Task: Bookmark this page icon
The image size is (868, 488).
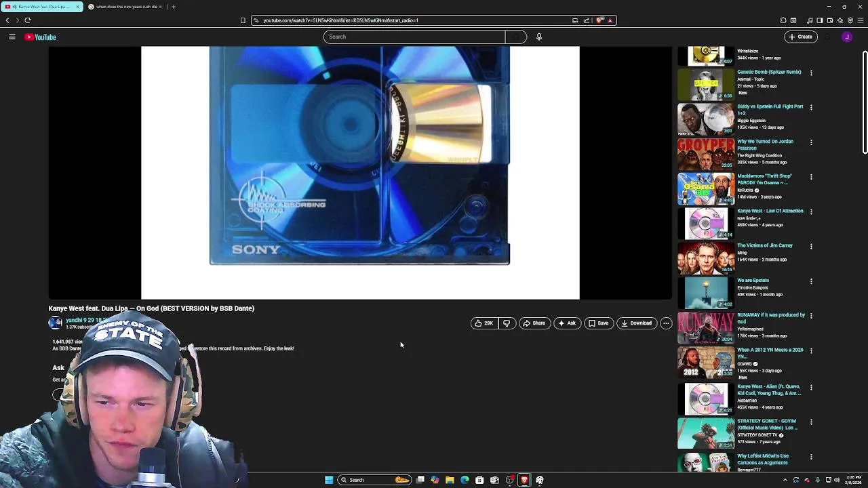Action: point(243,20)
